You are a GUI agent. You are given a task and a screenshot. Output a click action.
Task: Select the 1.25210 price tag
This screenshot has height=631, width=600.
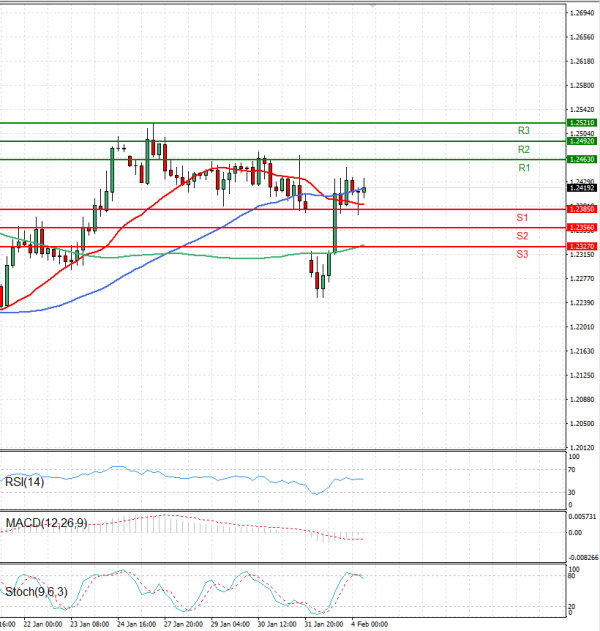tap(582, 123)
